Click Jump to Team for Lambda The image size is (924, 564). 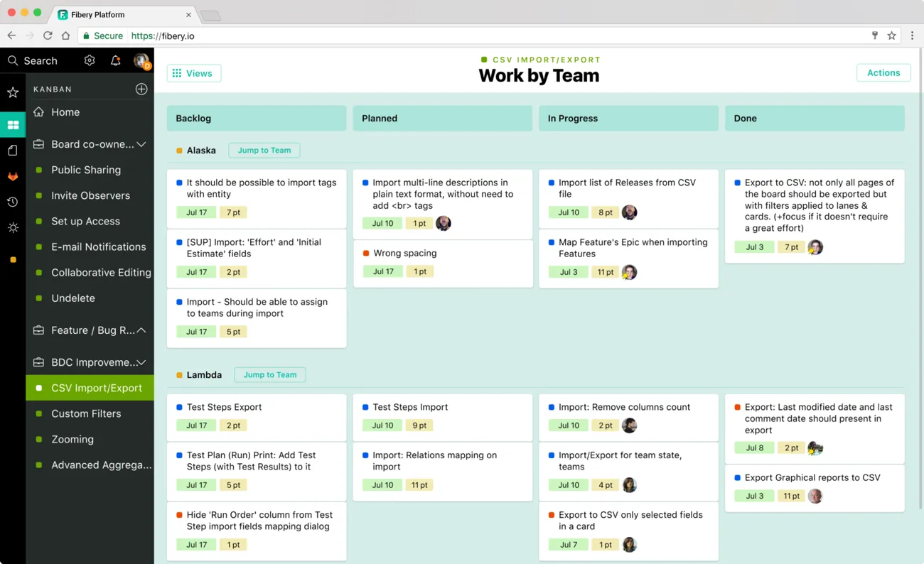[x=269, y=374]
